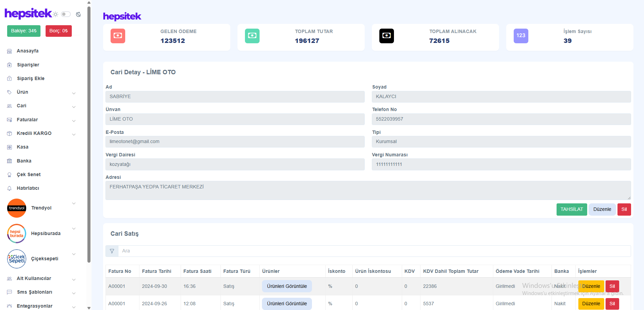Click the Alt Kullanıcılar icon

[10, 279]
